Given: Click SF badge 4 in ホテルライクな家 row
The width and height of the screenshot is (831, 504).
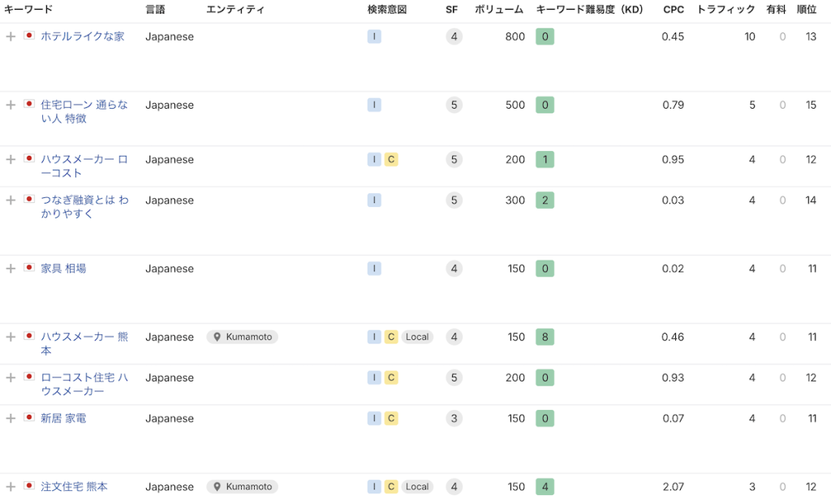Looking at the screenshot, I should (454, 37).
